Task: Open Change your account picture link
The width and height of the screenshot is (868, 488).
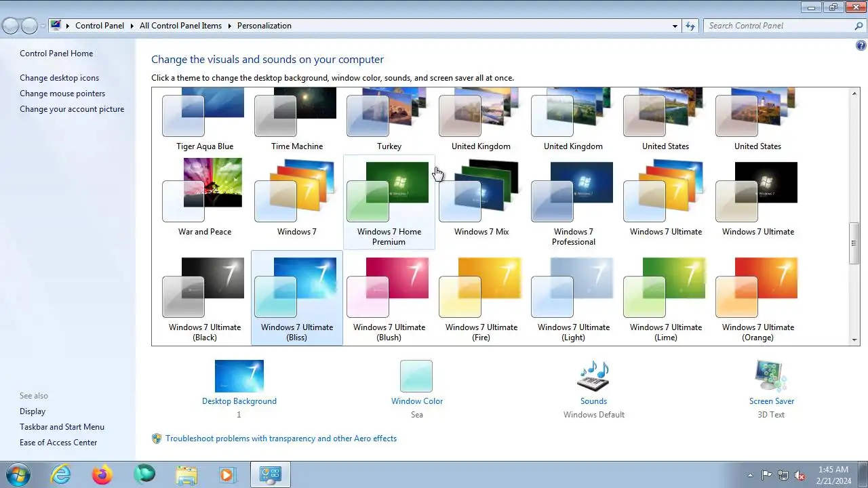Action: click(x=72, y=109)
